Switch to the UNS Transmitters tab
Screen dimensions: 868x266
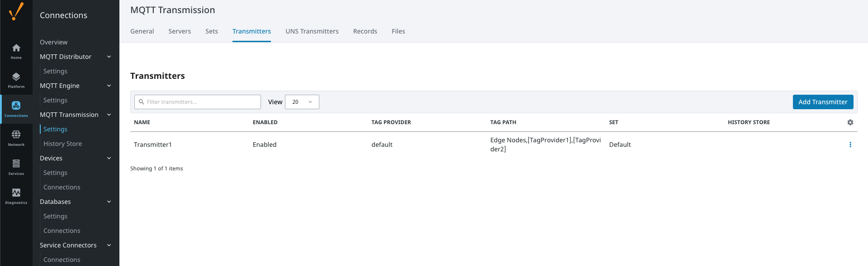tap(312, 31)
